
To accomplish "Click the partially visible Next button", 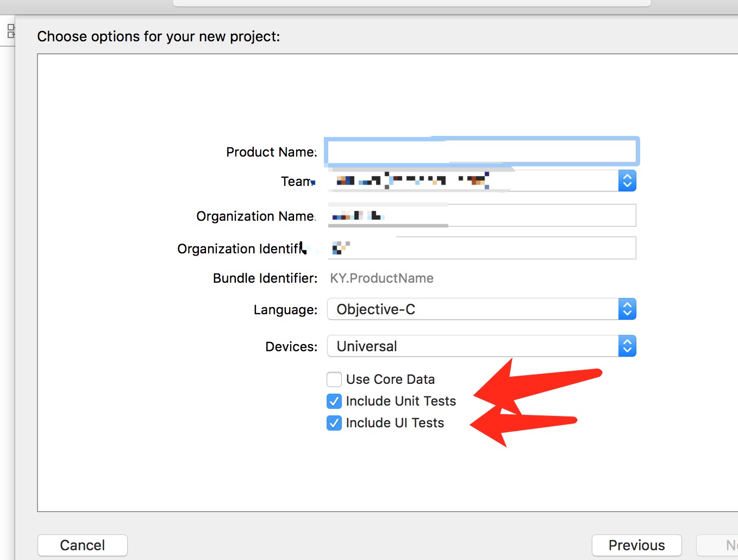I will 723,545.
